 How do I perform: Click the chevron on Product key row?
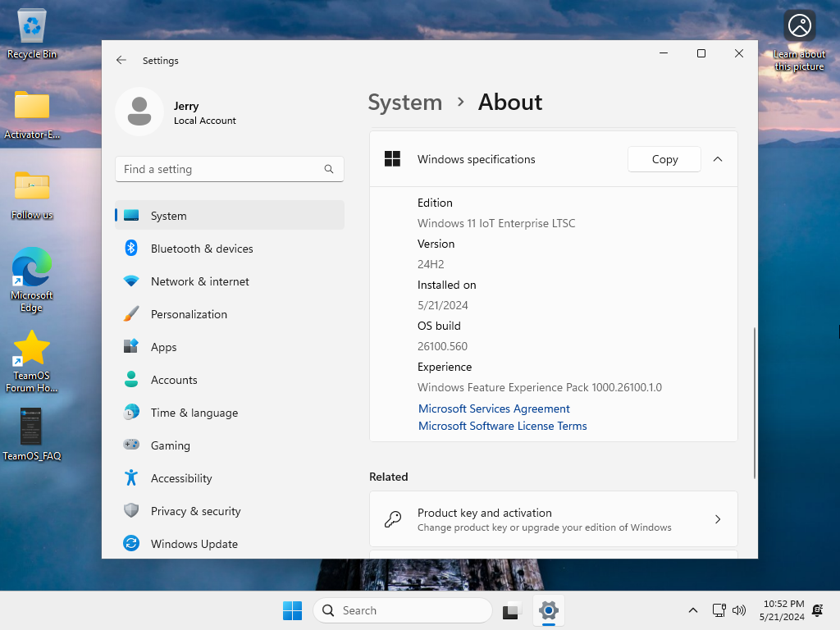[718, 519]
